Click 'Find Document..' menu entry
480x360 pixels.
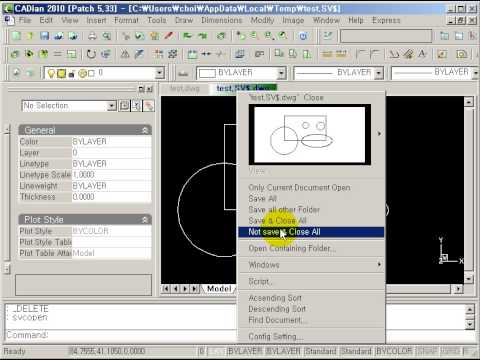pyautogui.click(x=311, y=320)
